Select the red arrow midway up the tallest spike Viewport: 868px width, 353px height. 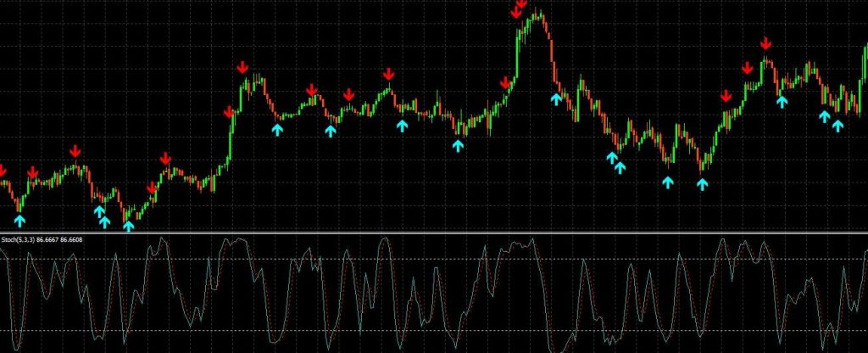[x=506, y=82]
